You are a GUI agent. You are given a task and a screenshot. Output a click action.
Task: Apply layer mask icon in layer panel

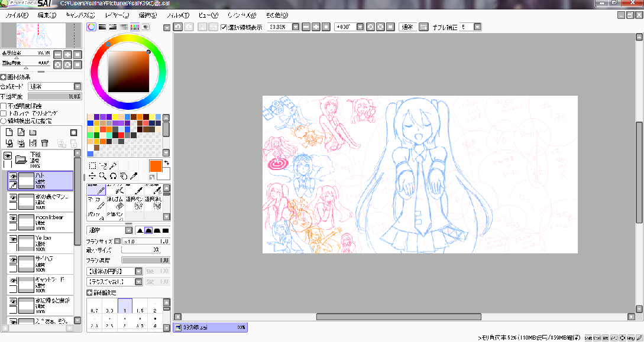pos(73,132)
